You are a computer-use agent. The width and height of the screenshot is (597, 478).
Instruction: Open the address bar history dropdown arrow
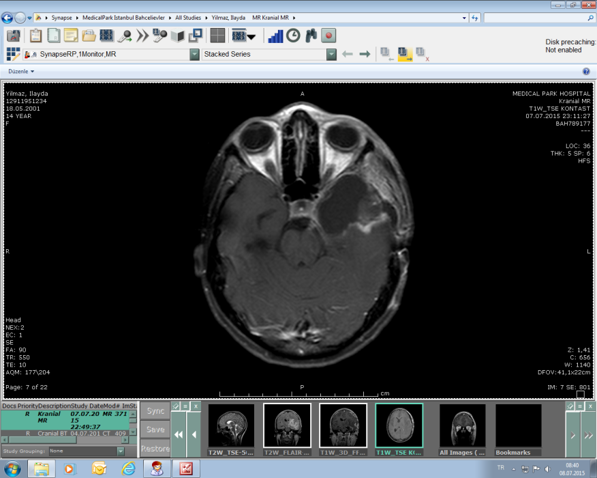click(x=464, y=18)
